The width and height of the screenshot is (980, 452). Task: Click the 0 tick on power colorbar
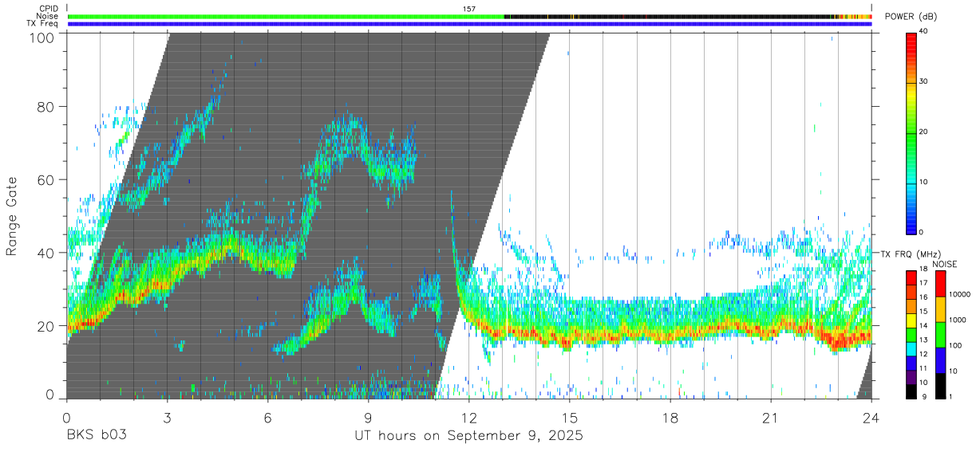pyautogui.click(x=922, y=232)
